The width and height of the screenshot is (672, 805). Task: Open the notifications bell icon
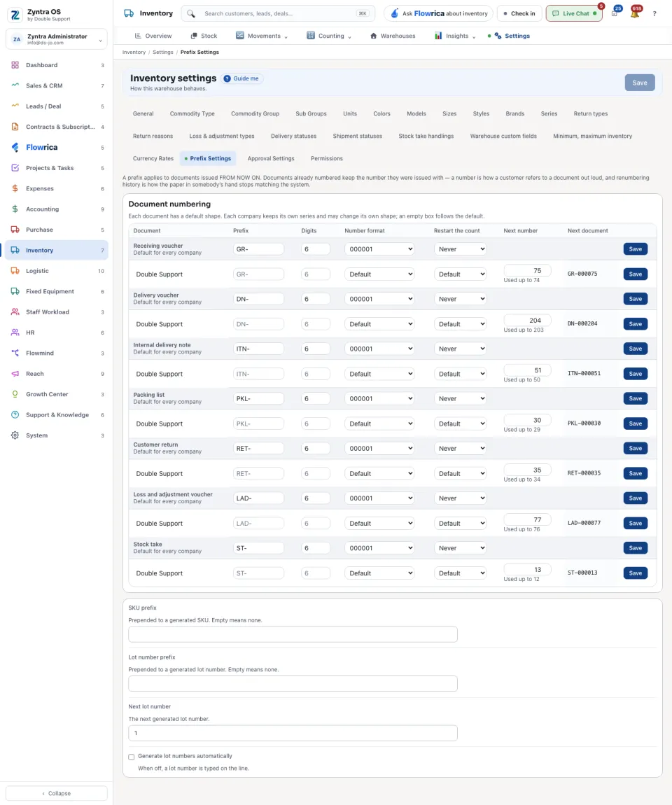click(x=634, y=13)
